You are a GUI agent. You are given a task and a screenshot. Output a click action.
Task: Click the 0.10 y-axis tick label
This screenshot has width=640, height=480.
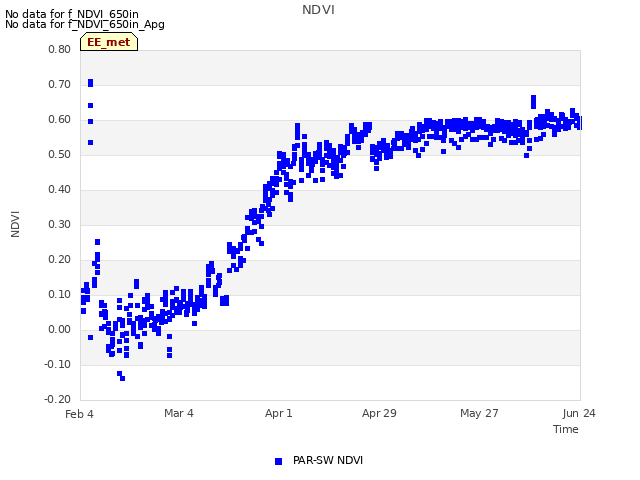[x=60, y=294]
